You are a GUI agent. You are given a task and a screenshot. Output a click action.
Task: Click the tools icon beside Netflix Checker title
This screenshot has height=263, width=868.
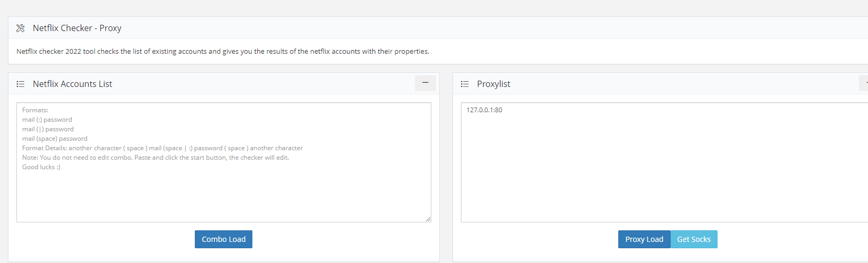tap(21, 28)
